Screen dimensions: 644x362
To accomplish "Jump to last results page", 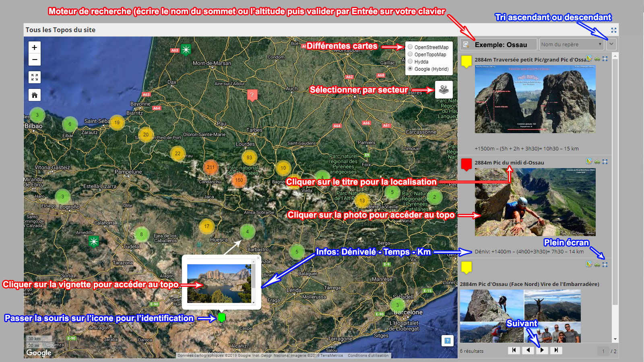I will pos(556,350).
